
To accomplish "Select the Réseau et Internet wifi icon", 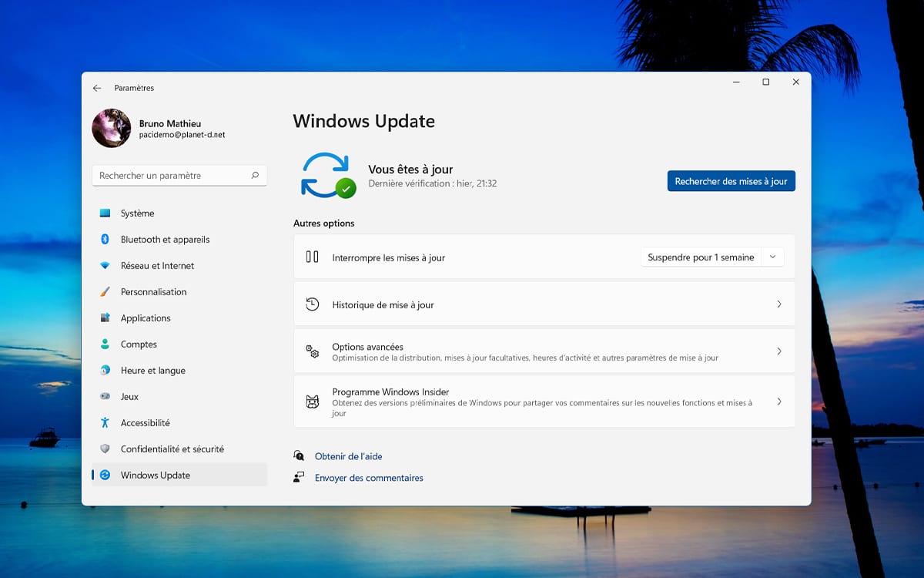I will (x=105, y=266).
